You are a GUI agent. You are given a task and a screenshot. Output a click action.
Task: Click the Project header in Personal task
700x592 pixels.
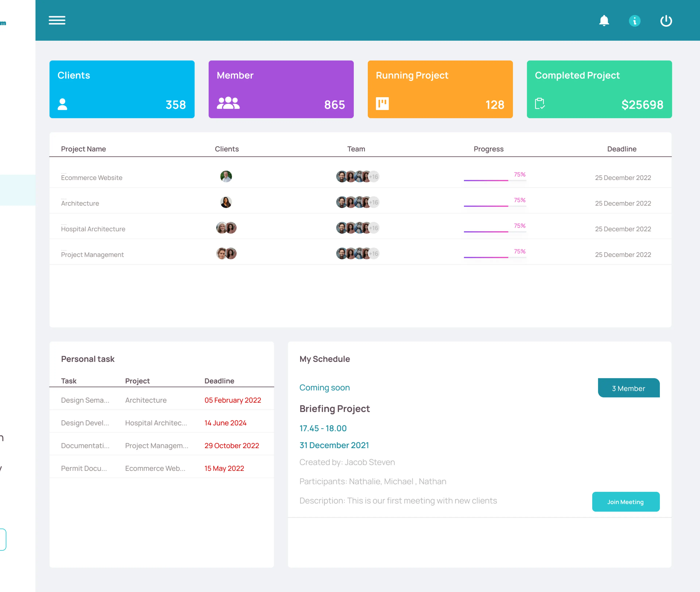click(x=137, y=381)
